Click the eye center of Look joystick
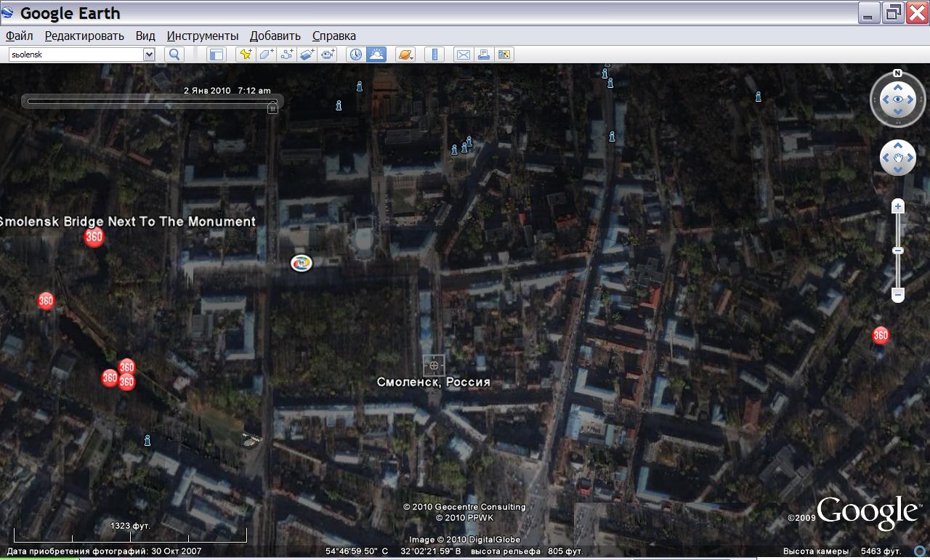930x560 pixels. (x=898, y=100)
